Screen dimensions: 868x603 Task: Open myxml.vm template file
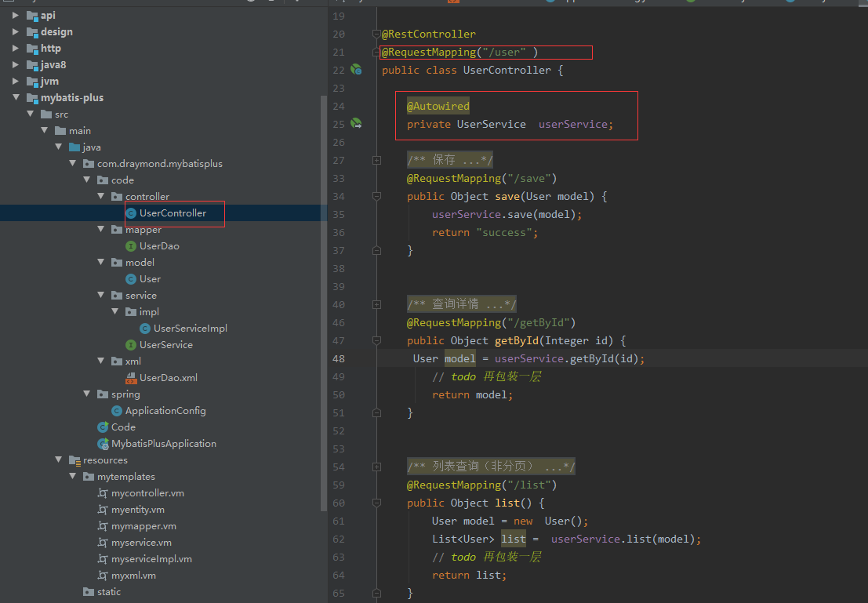pos(133,576)
